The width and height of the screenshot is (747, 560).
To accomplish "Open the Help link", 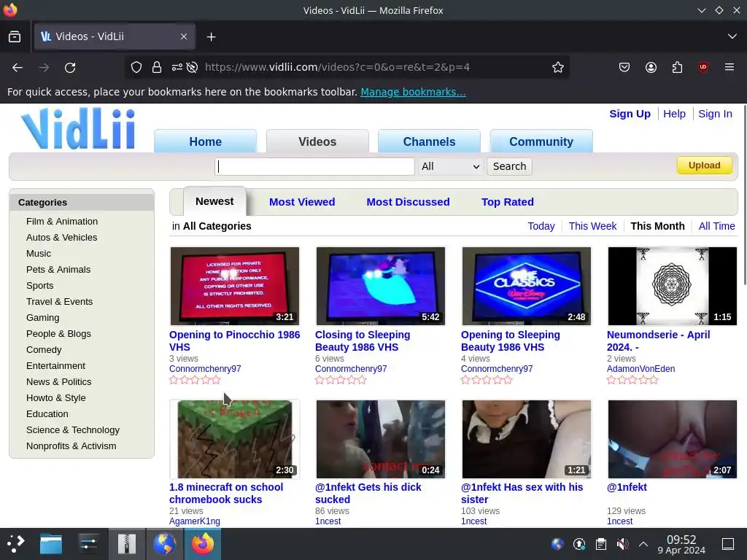I will [x=674, y=114].
